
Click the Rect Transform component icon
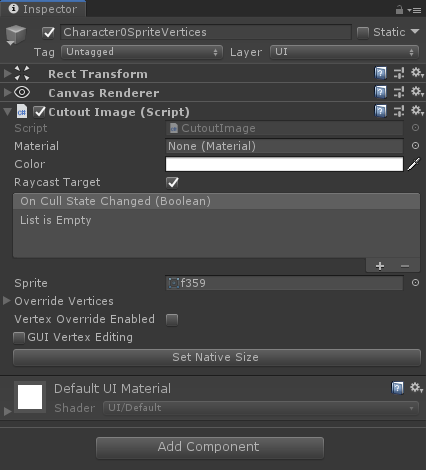pyautogui.click(x=22, y=73)
